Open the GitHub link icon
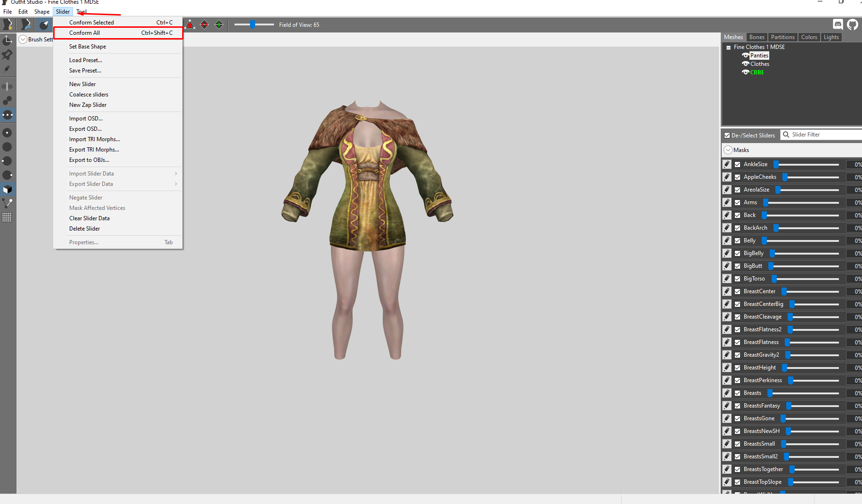This screenshot has height=504, width=862. point(853,24)
